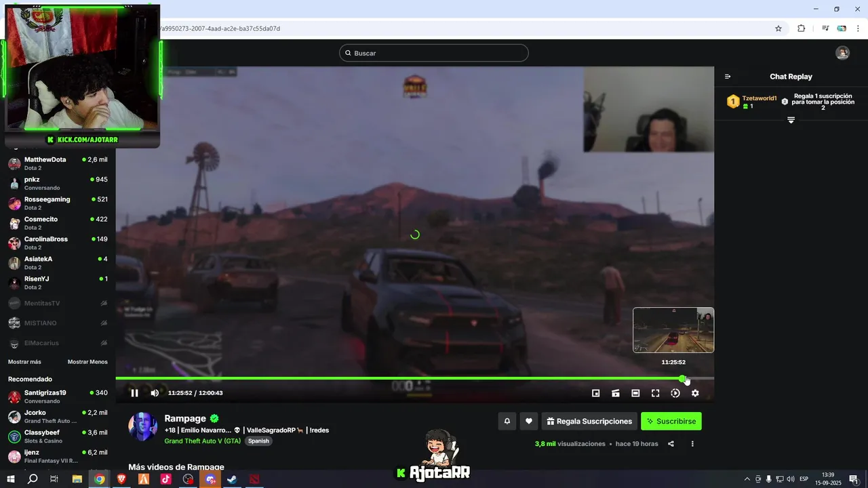868x488 pixels.
Task: Click ESP keyboard language indicator
Action: coord(804,479)
